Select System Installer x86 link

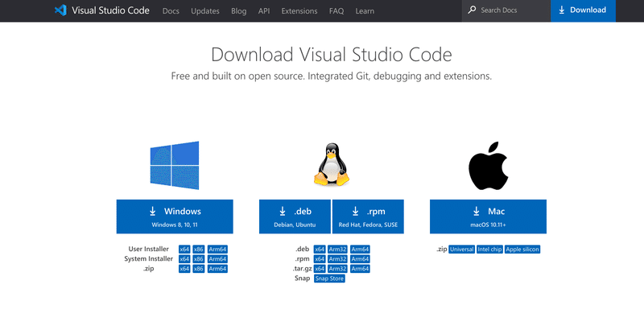pos(199,259)
